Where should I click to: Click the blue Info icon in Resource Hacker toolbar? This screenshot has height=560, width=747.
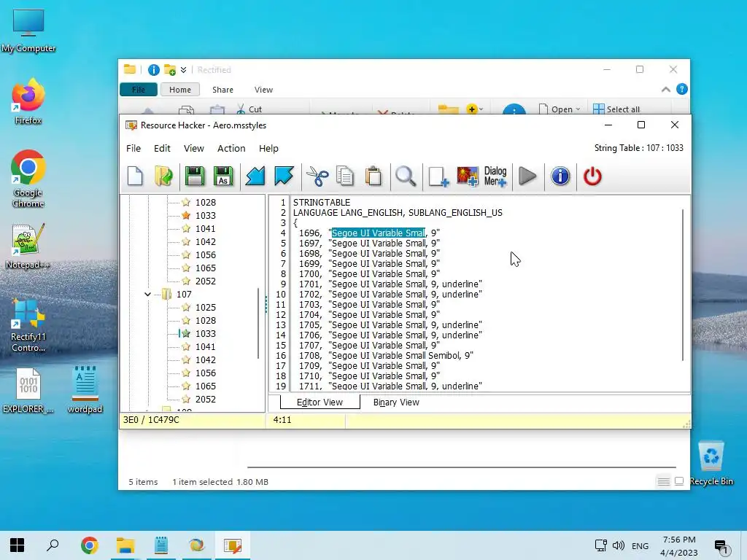(560, 176)
